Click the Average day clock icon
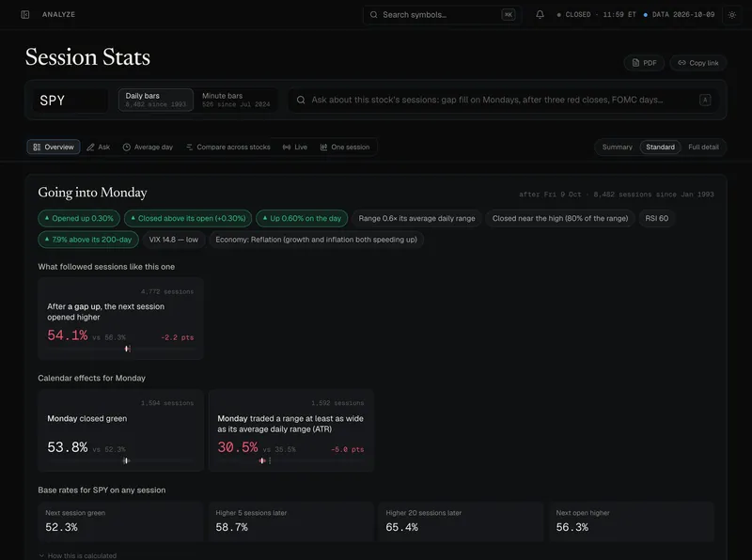This screenshot has width=752, height=560. click(x=127, y=148)
